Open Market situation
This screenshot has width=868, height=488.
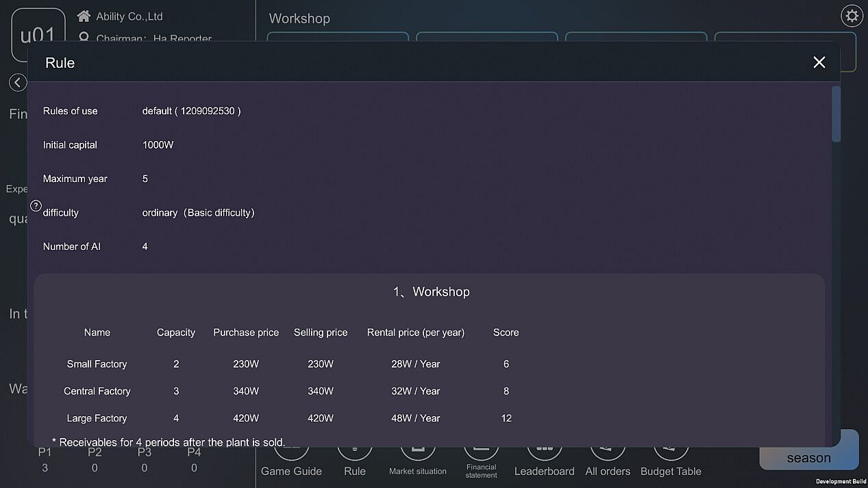click(x=417, y=471)
